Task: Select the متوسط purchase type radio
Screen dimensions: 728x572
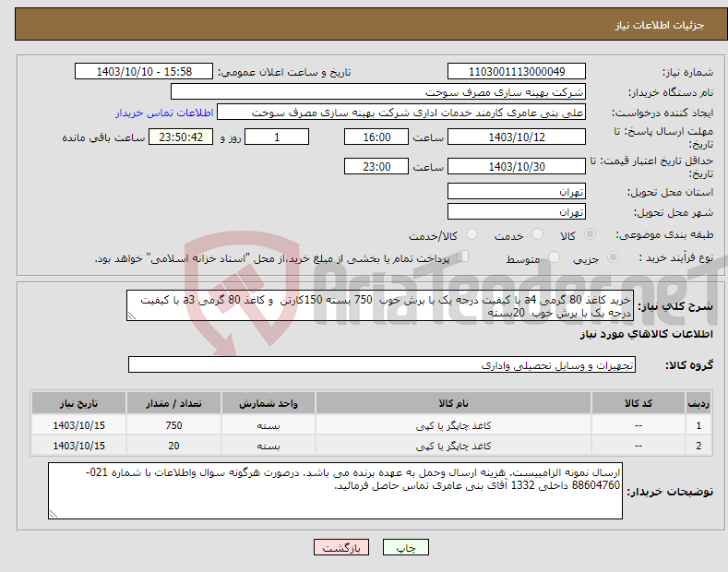Action: pos(554,257)
